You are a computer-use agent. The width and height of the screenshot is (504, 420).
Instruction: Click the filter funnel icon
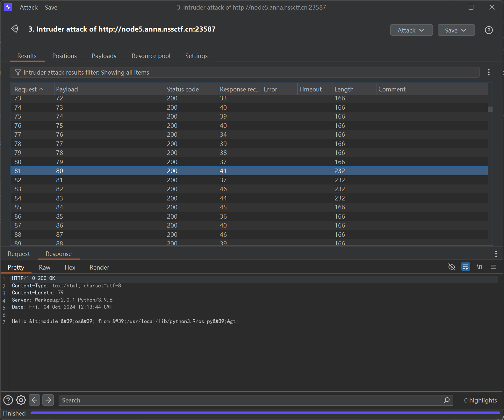[18, 72]
